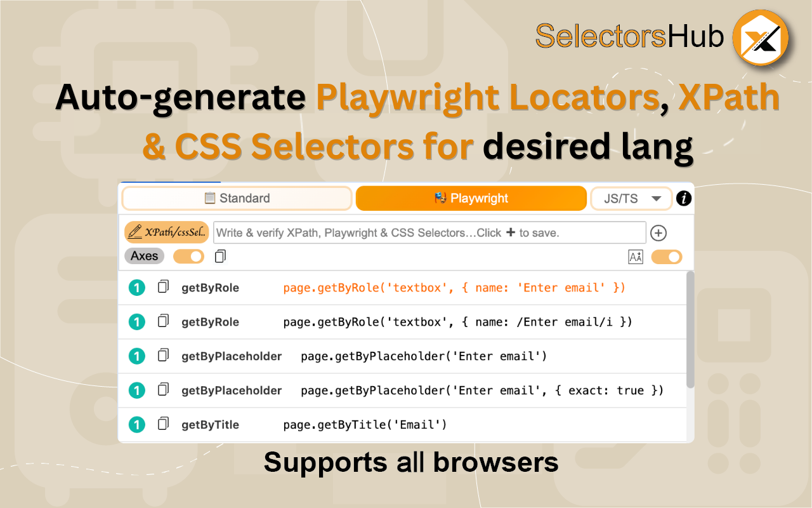812x508 pixels.
Task: Open the JS/TS language dropdown
Action: click(x=631, y=199)
